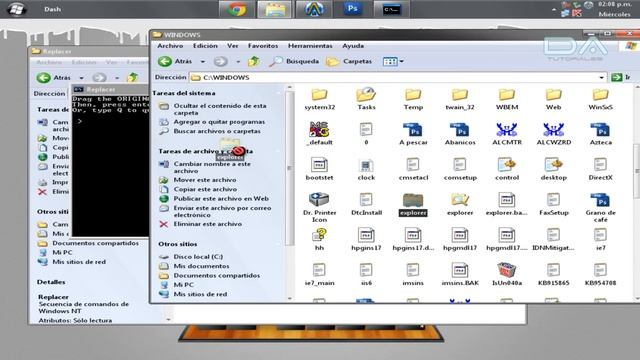Go back with the WINDOWS Atrás button

tap(175, 61)
